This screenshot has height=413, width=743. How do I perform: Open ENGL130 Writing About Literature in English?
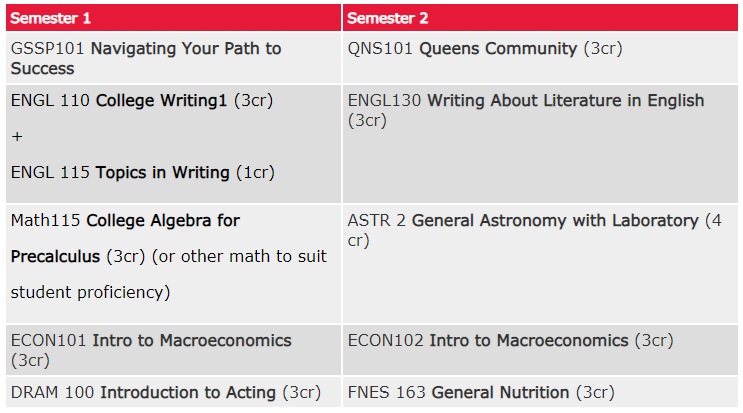click(525, 101)
